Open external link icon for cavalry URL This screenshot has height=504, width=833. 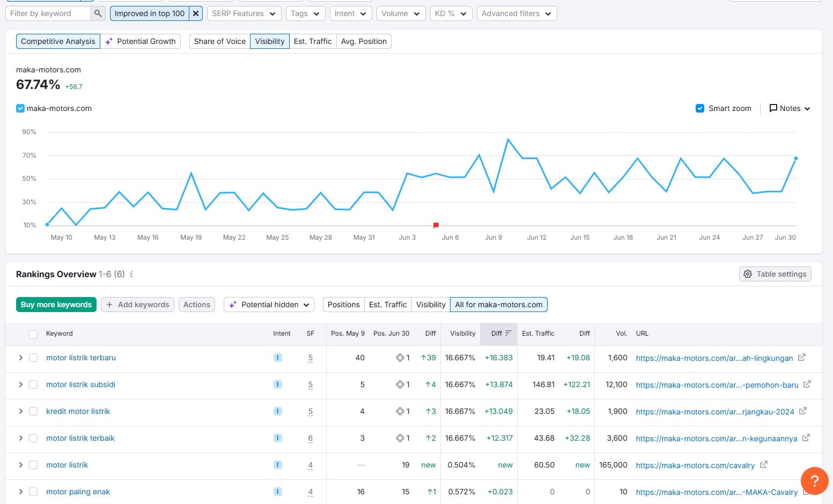pyautogui.click(x=763, y=464)
